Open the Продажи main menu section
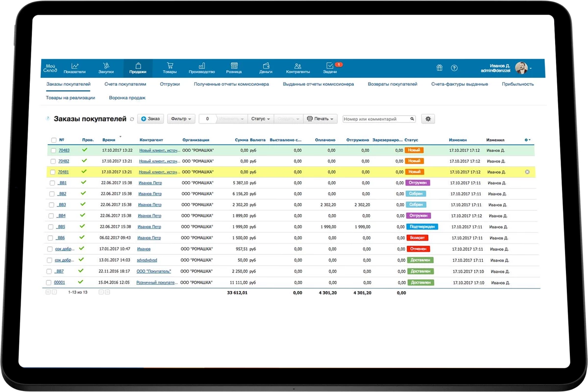588x392 pixels. tap(138, 68)
